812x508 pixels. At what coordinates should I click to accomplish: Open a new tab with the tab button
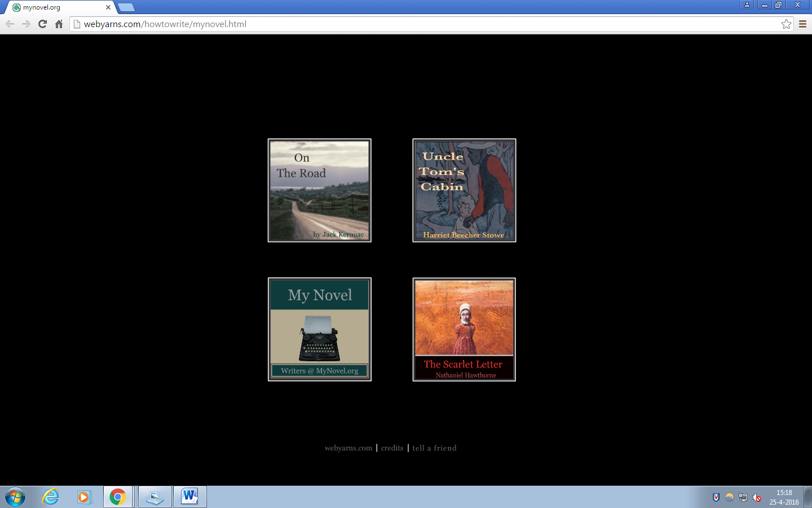point(126,7)
